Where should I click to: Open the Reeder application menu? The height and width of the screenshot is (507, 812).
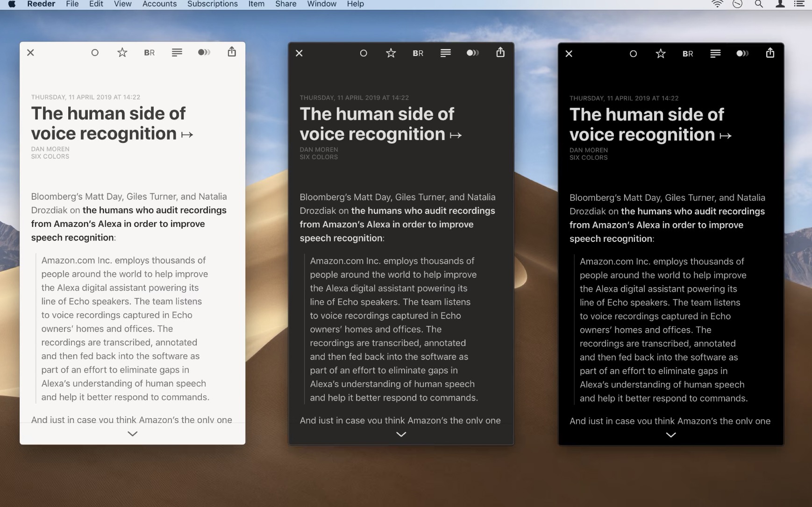point(41,4)
